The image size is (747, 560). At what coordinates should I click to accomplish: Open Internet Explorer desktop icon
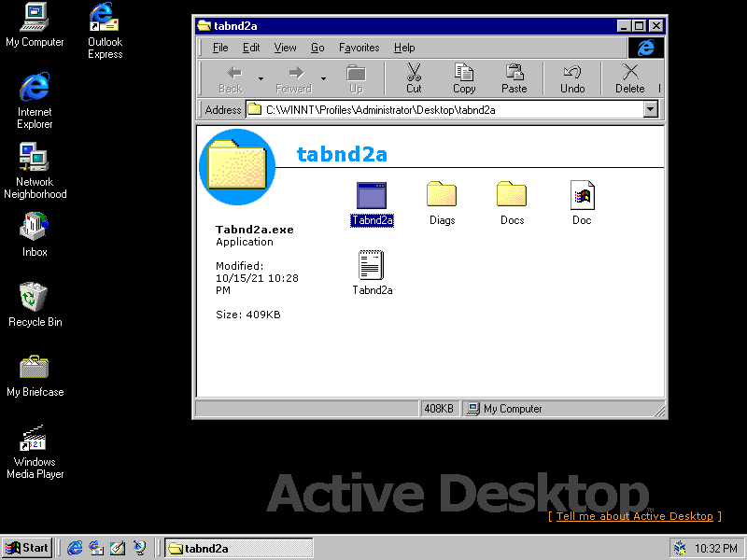point(35,101)
